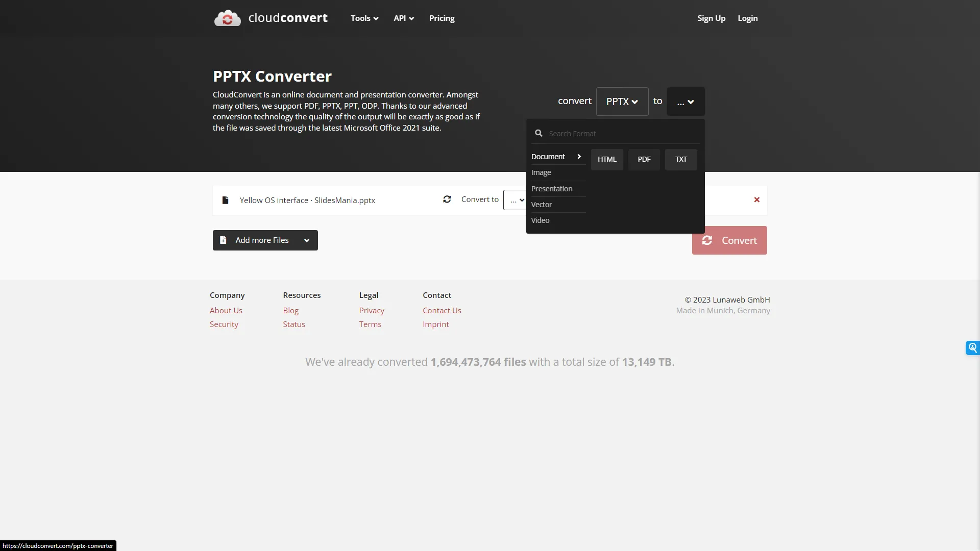Remove the uploaded file using the red X

point(756,199)
